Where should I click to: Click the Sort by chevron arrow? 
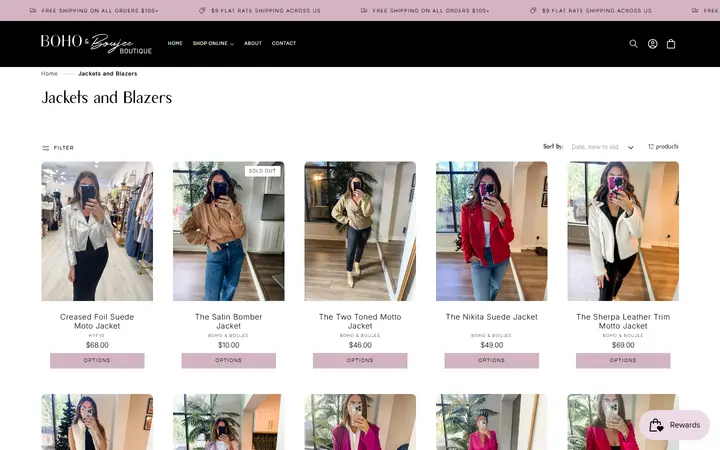[x=630, y=147]
